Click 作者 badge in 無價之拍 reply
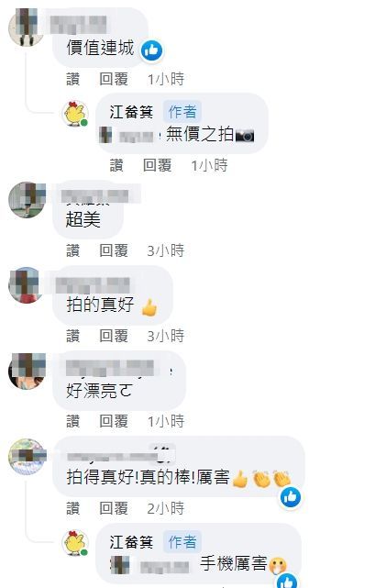 click(x=182, y=112)
